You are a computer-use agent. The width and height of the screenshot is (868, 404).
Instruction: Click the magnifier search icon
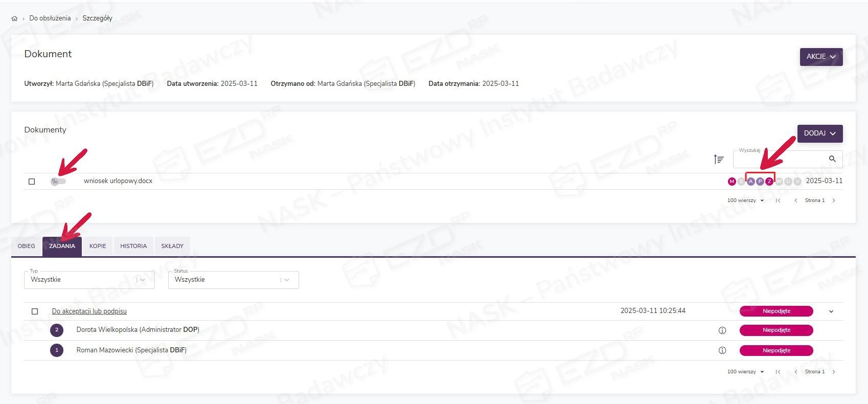point(832,159)
